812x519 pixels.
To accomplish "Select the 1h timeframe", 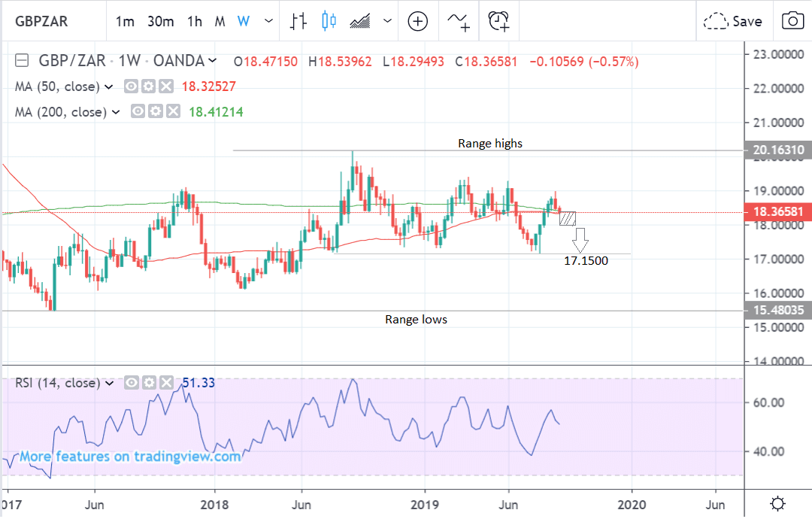I will pos(195,21).
